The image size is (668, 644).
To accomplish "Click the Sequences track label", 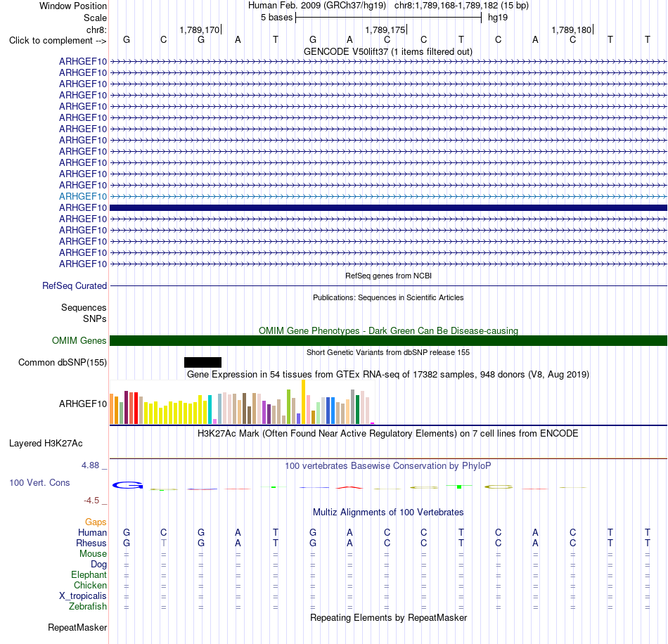I will click(x=84, y=307).
